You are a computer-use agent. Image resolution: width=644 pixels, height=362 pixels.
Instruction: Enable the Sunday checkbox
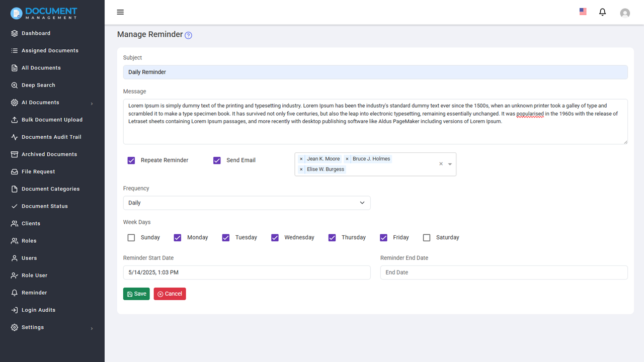(131, 238)
